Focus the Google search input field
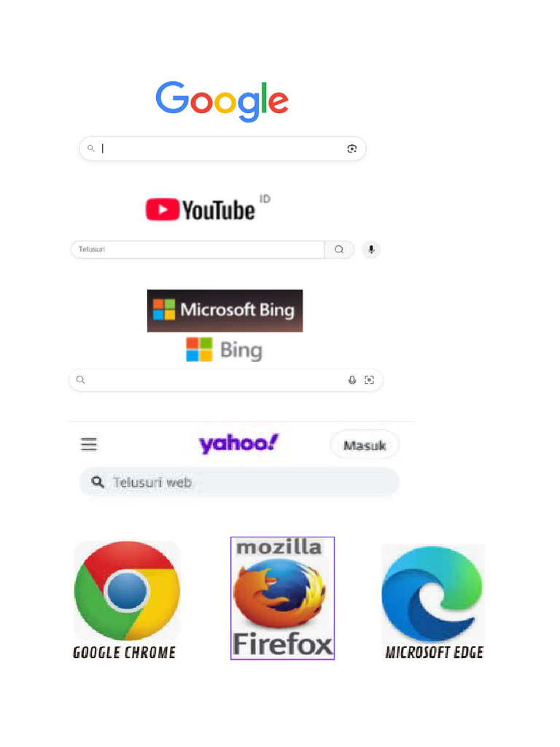 pos(222,149)
